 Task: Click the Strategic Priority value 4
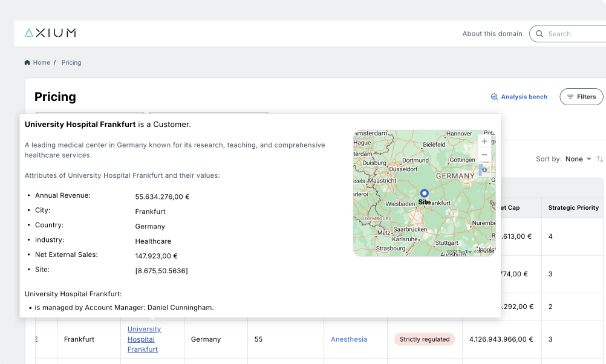550,236
